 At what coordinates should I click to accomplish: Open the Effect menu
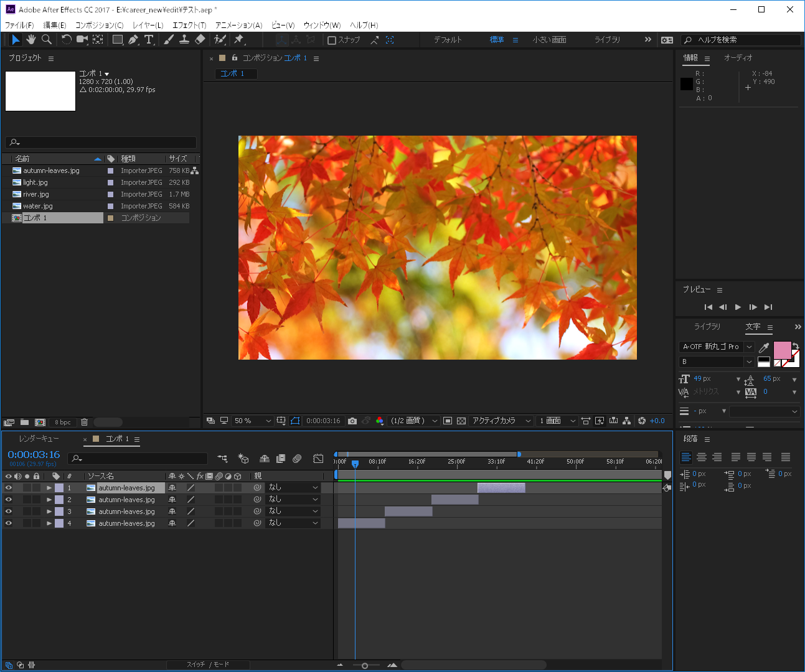tap(189, 26)
